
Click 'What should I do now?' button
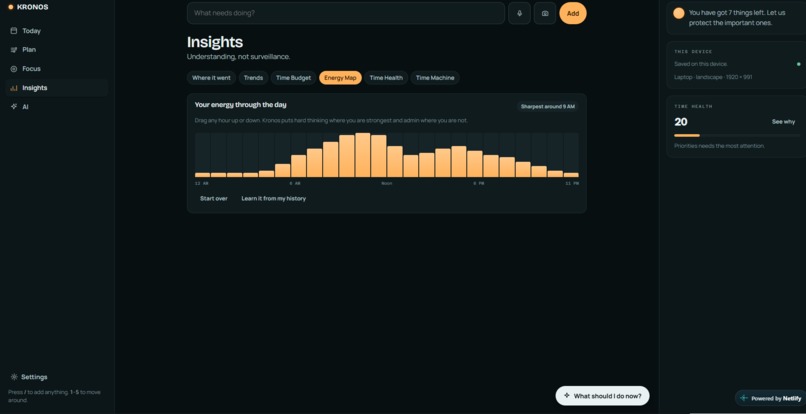click(x=602, y=396)
